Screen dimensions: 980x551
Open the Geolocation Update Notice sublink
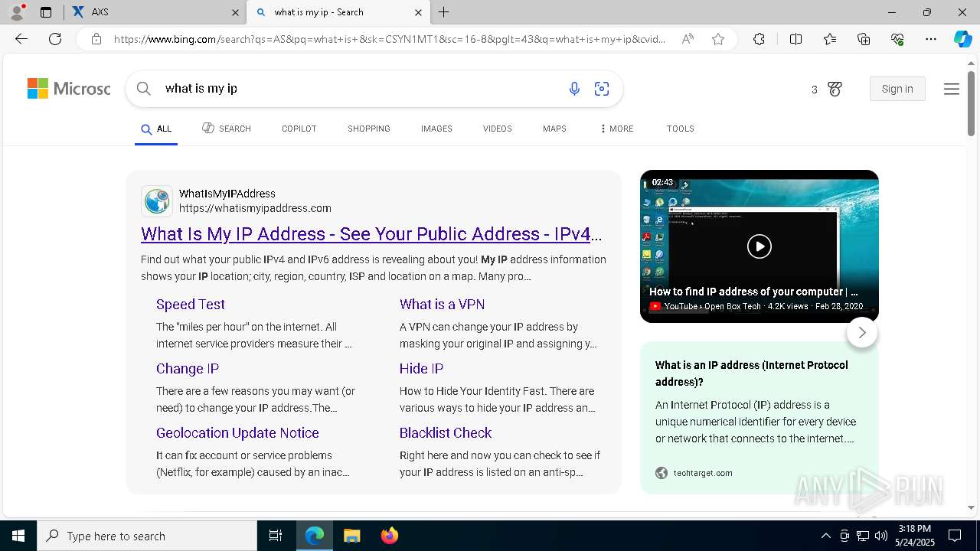237,432
